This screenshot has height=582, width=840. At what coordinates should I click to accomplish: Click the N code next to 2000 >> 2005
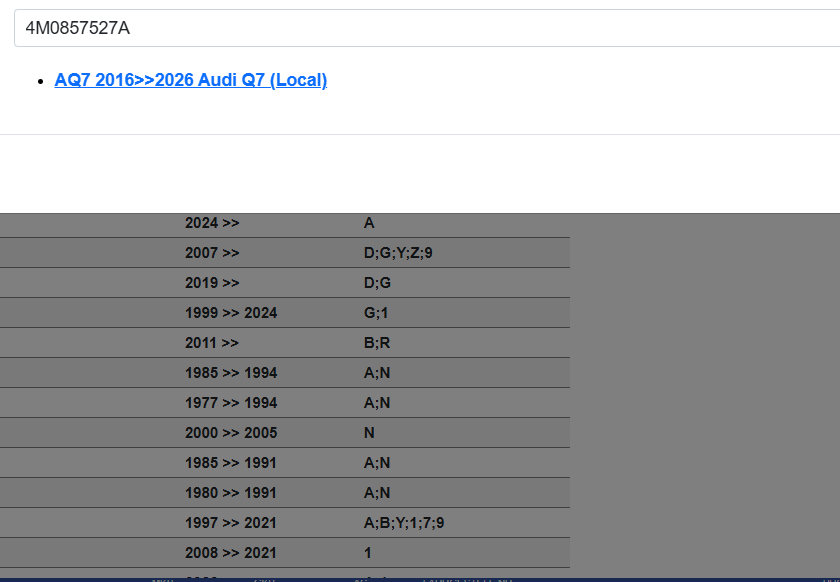coord(369,433)
